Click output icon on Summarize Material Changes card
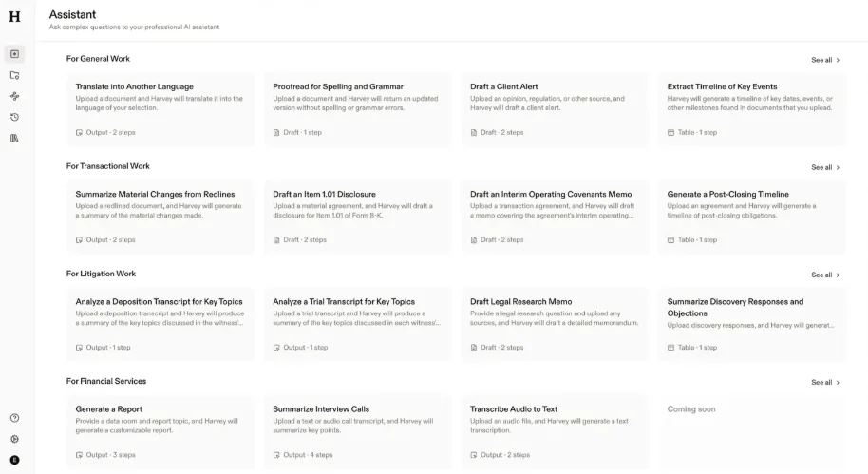Image resolution: width=868 pixels, height=474 pixels. [79, 240]
